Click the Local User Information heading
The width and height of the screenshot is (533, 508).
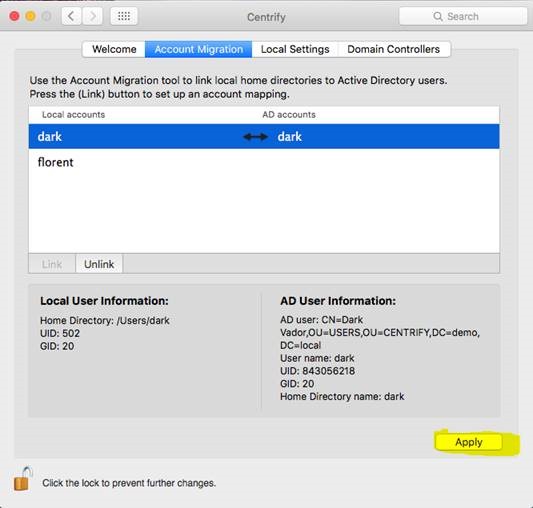point(104,301)
